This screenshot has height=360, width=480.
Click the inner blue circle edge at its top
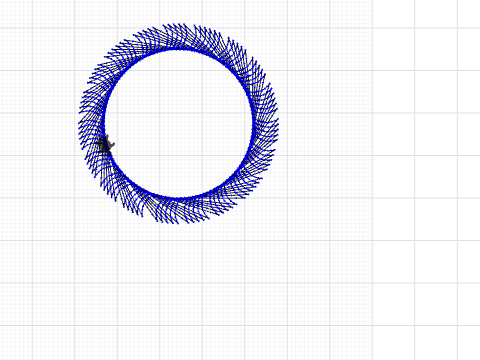(178, 49)
